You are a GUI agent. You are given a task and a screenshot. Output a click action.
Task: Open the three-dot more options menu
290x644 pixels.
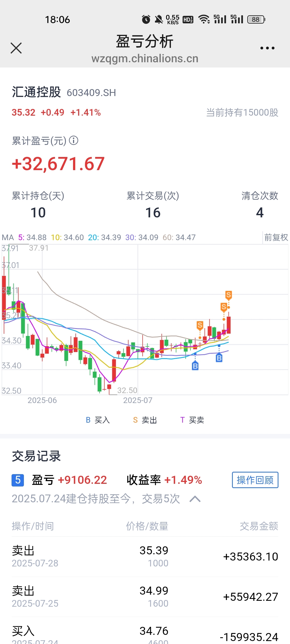pyautogui.click(x=267, y=48)
